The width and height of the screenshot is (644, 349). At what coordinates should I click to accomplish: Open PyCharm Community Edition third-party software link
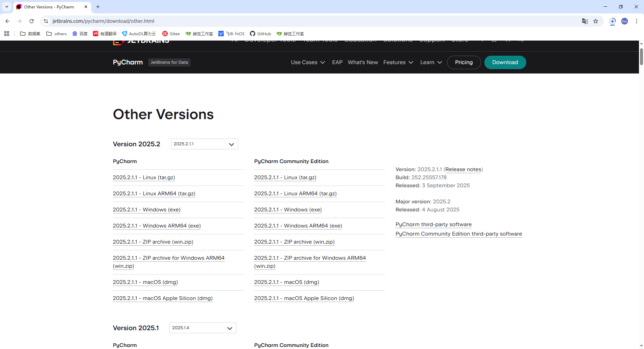(x=459, y=234)
